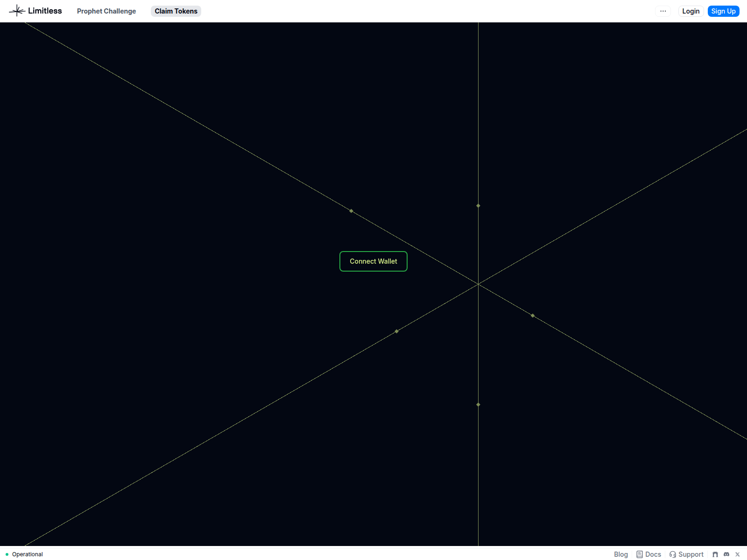
Task: Click the center intersection of the lines
Action: click(x=478, y=284)
